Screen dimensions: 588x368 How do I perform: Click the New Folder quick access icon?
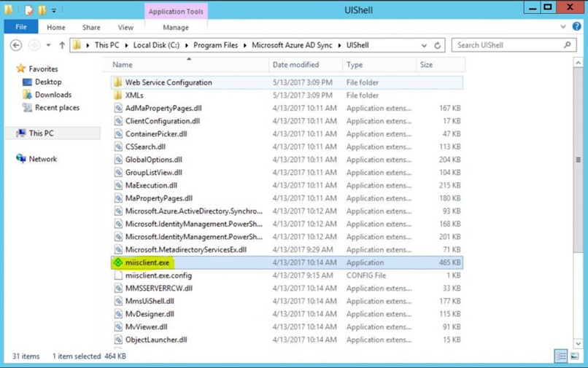click(42, 10)
